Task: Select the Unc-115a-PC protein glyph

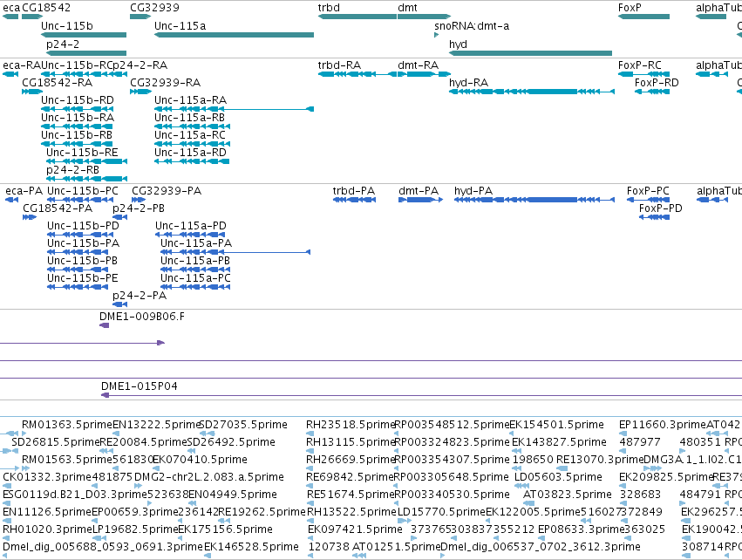Action: tap(195, 287)
